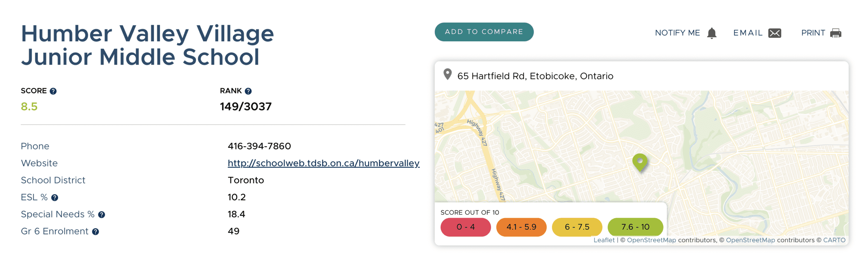The width and height of the screenshot is (868, 273).
Task: Open the schoolweb.tdsb.on.ca/humbervalley website link
Action: (x=324, y=163)
